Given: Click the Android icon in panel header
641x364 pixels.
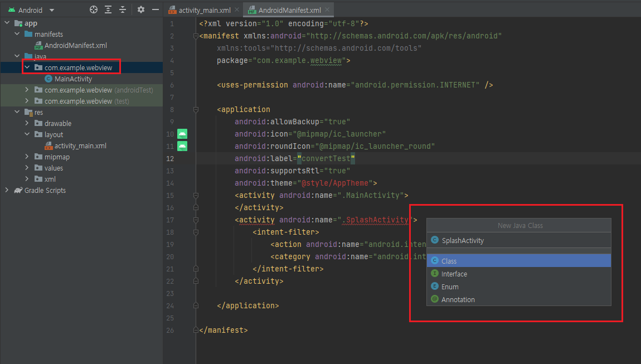Looking at the screenshot, I should tap(12, 10).
